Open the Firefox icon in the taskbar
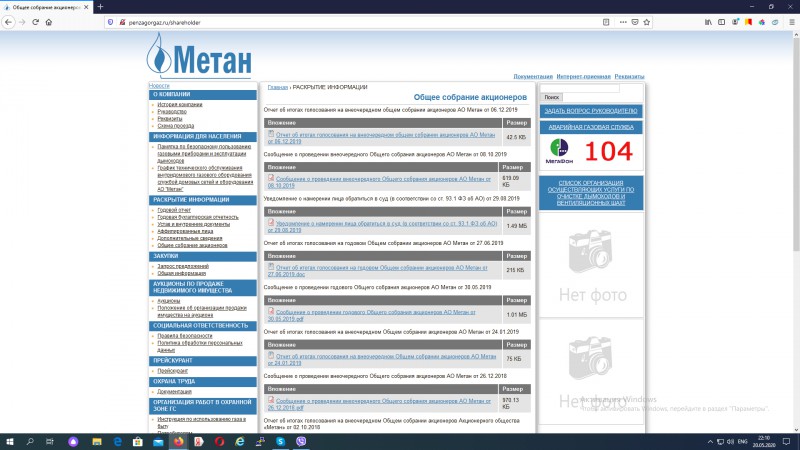 179,441
